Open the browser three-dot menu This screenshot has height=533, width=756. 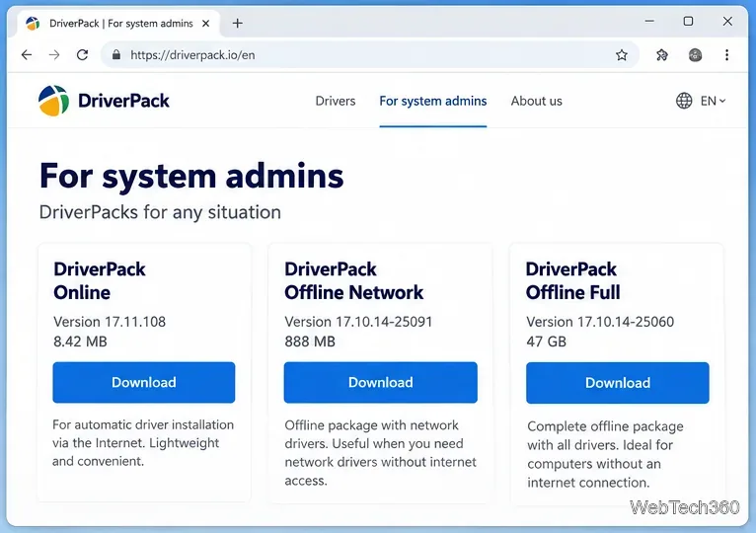726,55
